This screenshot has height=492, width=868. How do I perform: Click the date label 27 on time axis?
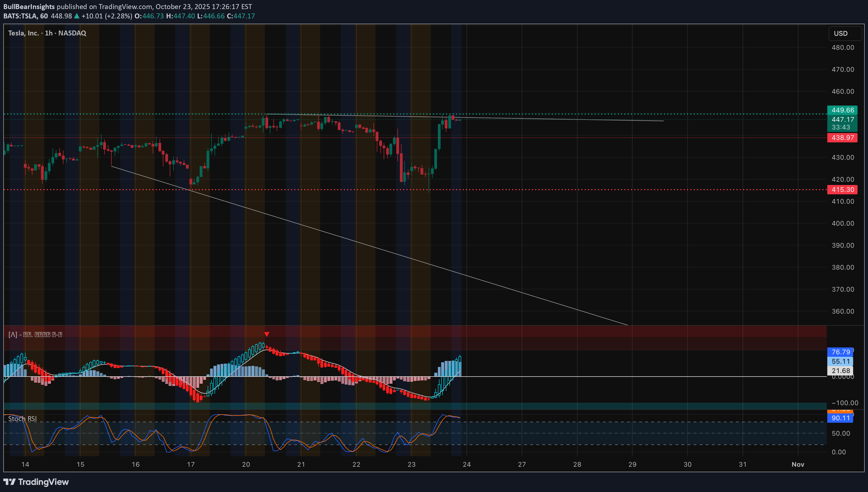click(x=522, y=464)
